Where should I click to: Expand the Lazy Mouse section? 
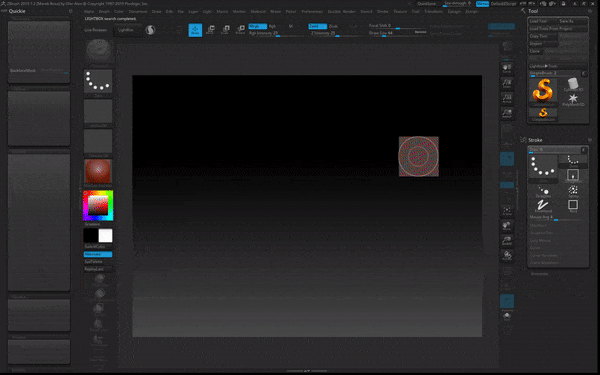pos(540,241)
